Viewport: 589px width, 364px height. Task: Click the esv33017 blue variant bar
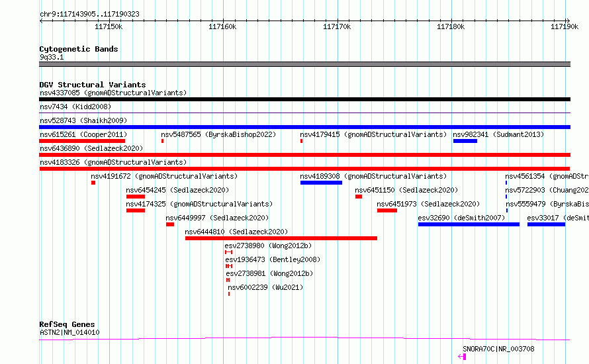[x=546, y=224]
